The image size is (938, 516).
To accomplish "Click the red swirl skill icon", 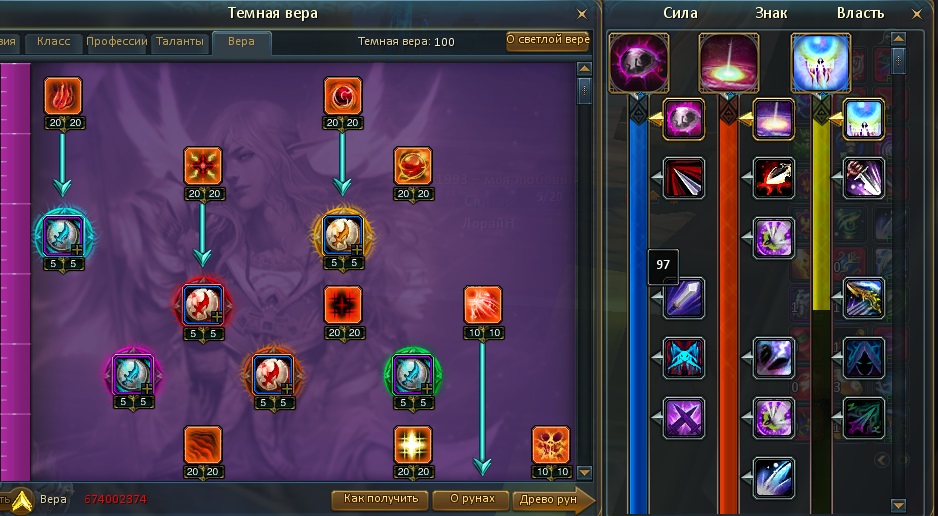I will pos(343,96).
